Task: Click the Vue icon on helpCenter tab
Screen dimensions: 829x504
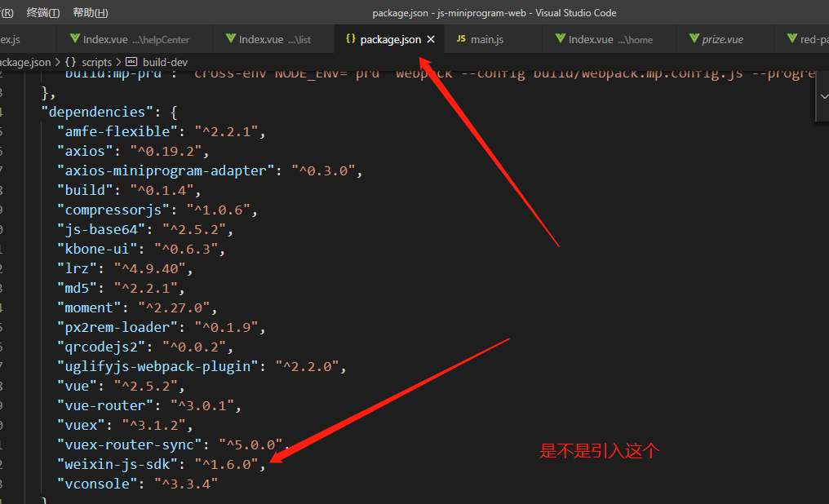Action: pyautogui.click(x=75, y=38)
